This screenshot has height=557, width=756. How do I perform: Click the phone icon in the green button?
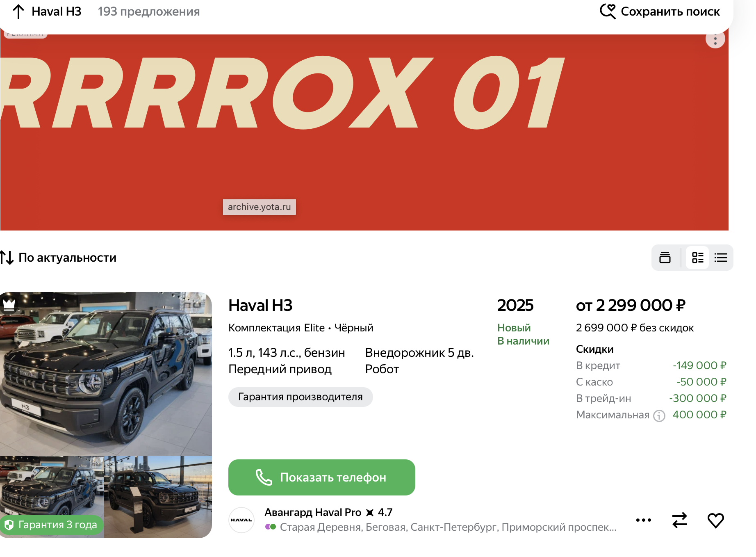tap(264, 477)
